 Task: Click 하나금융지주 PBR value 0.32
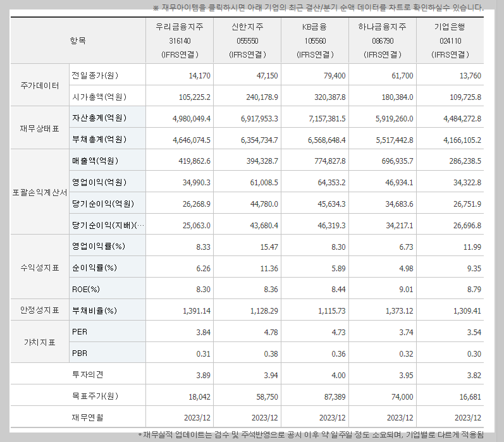click(x=406, y=354)
